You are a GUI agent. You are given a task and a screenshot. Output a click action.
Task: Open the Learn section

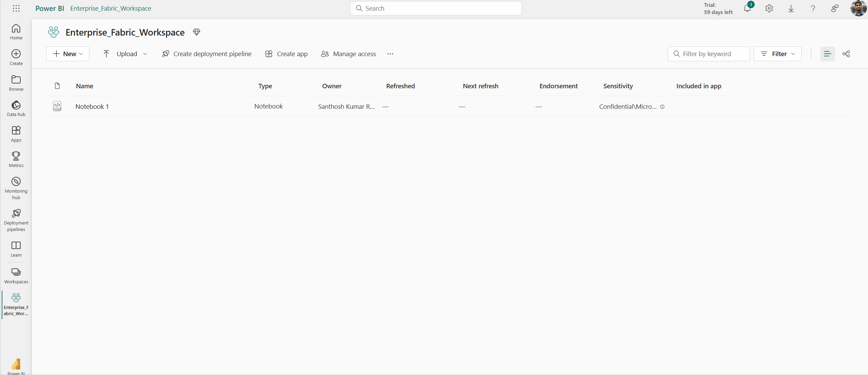(x=16, y=249)
